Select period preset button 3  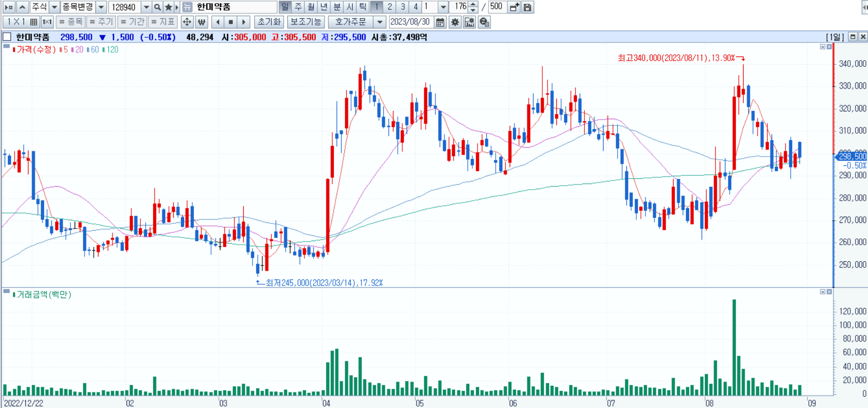[402, 7]
